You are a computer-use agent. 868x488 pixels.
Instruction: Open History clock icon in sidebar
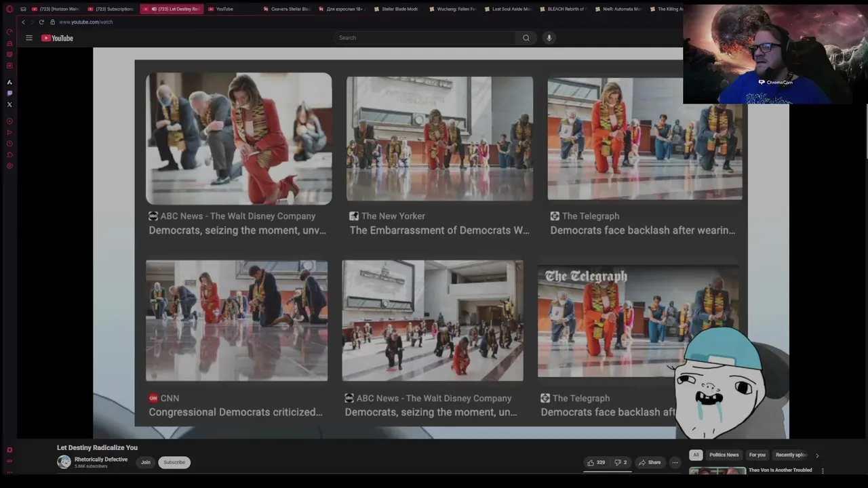[9, 144]
